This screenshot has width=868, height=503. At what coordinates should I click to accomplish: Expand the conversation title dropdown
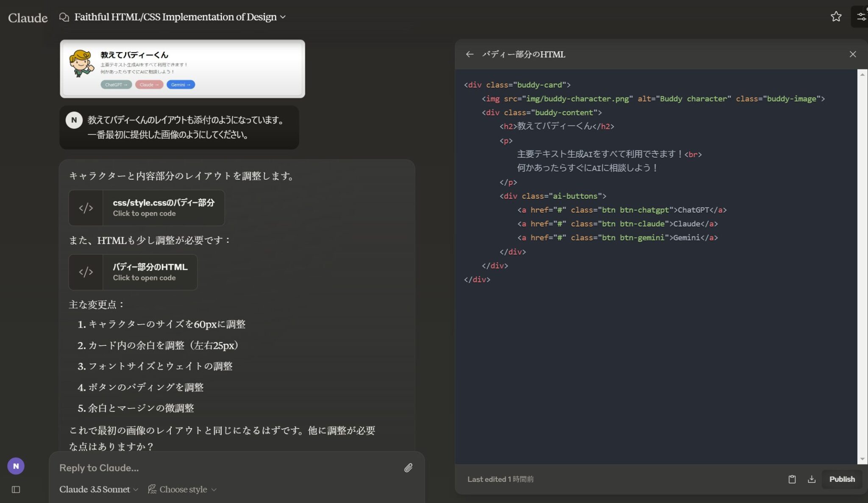(x=282, y=17)
